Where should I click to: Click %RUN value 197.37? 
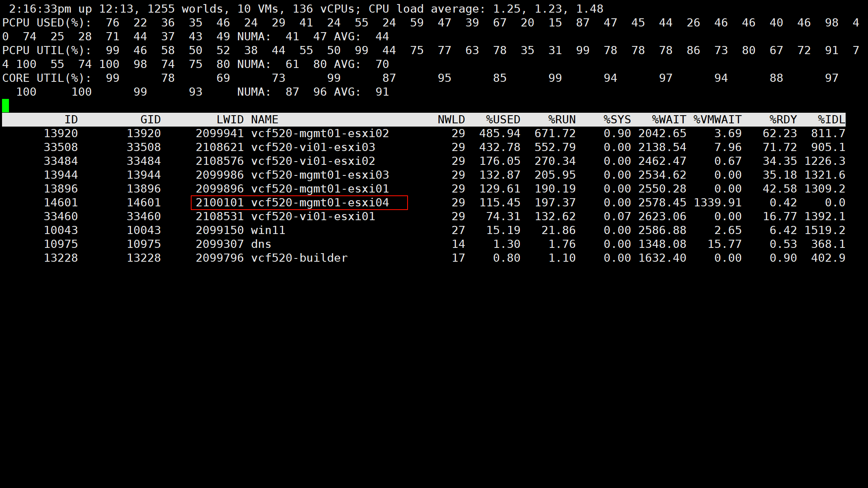click(555, 203)
